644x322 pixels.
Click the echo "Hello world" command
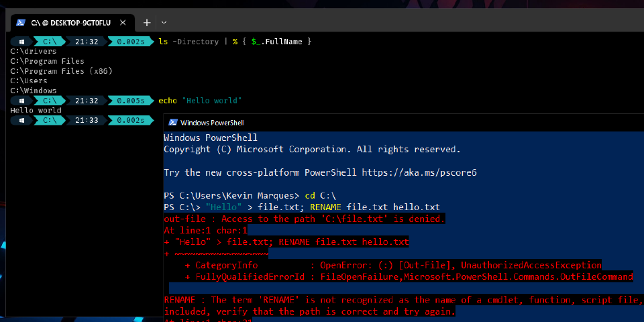[x=200, y=101]
